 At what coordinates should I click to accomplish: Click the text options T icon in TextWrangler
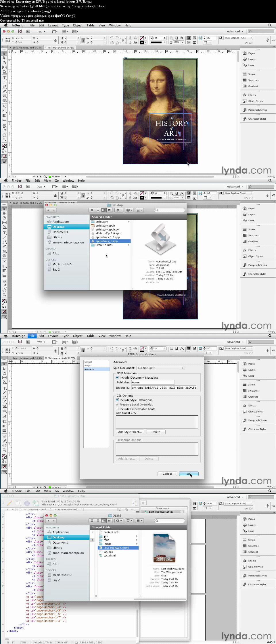point(18,503)
